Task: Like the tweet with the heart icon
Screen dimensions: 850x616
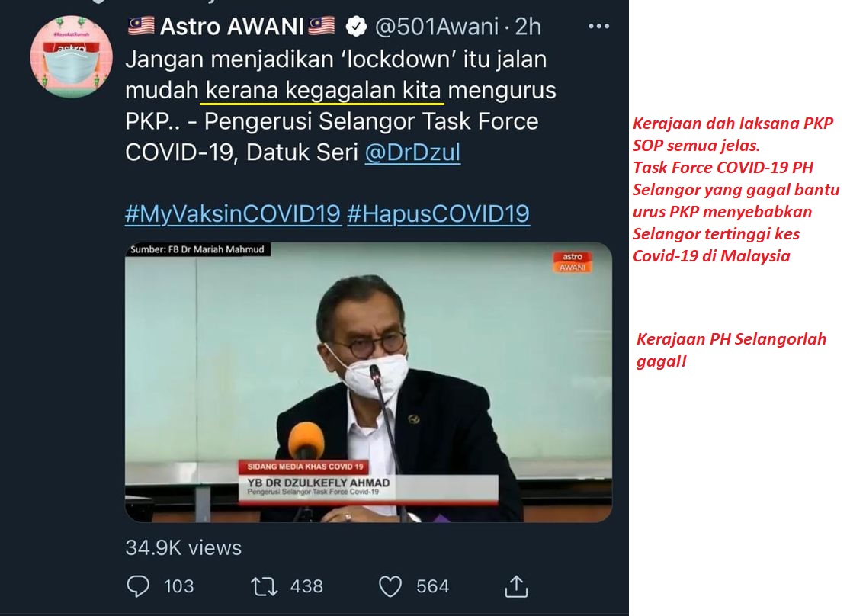Action: click(x=390, y=586)
